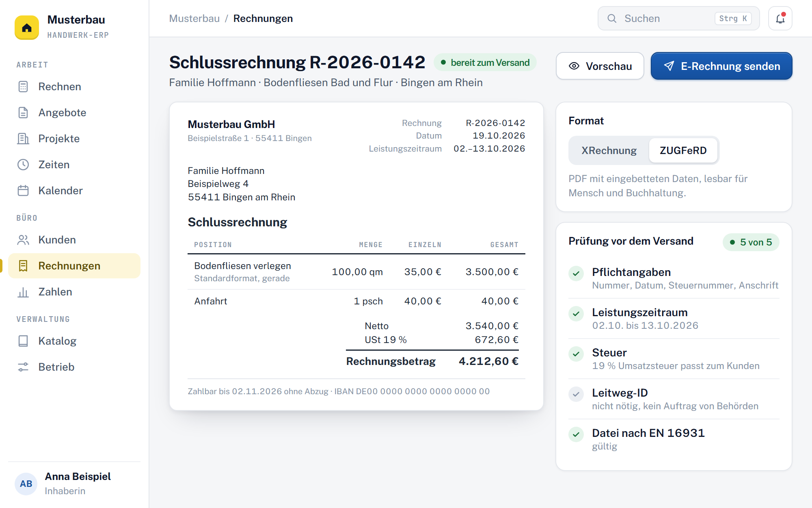Image resolution: width=812 pixels, height=508 pixels.
Task: Click the Rechnungen receipt icon
Action: coord(23,266)
